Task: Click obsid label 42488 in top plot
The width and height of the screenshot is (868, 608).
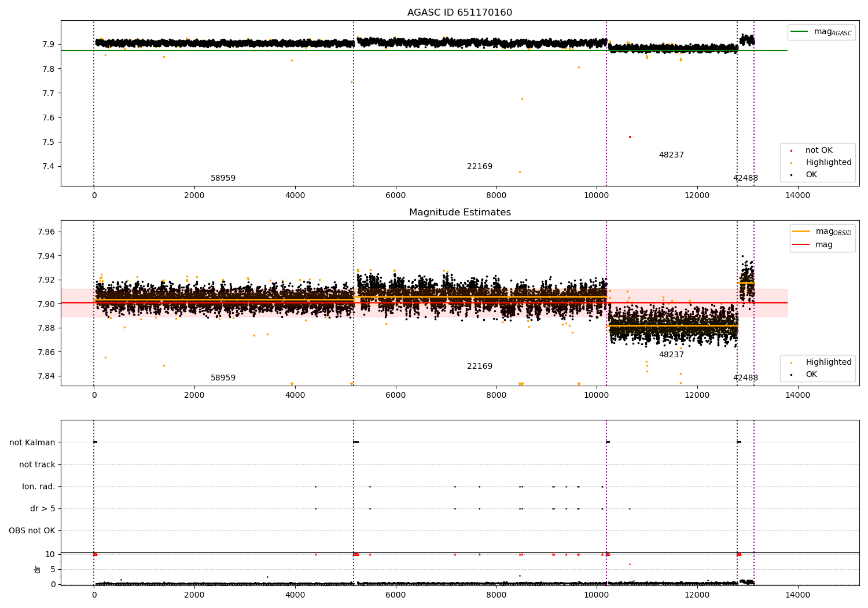Action: [x=745, y=178]
